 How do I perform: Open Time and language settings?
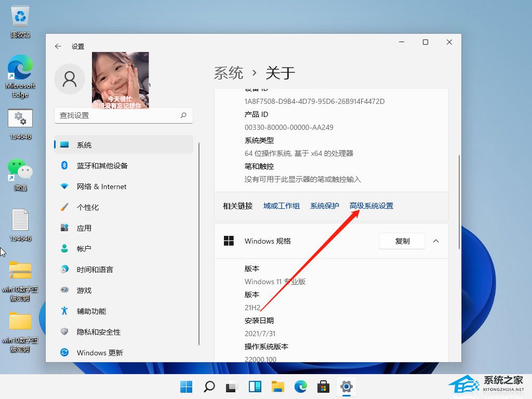coord(95,270)
